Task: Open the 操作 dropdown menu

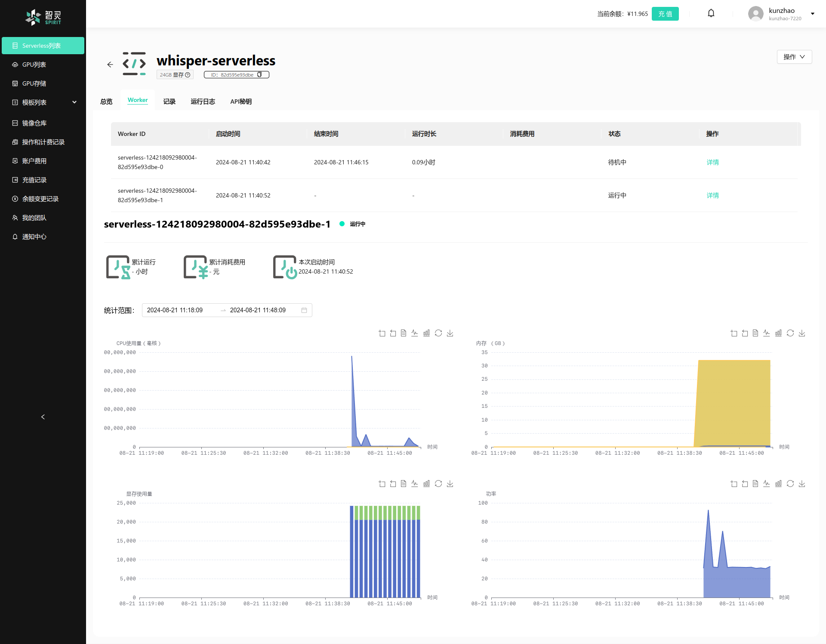Action: 794,57
